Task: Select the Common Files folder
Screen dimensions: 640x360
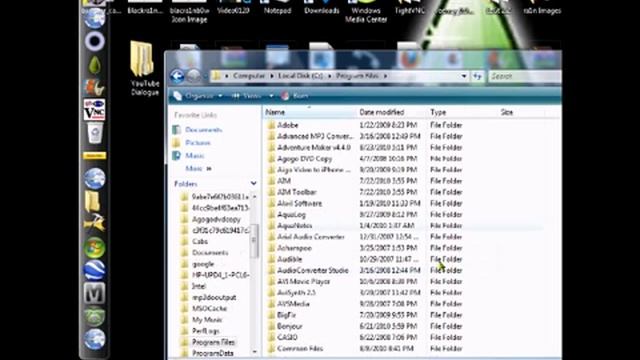Action: [300, 349]
